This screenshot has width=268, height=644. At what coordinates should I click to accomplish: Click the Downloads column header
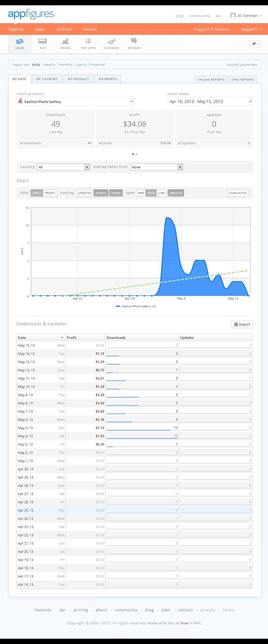point(142,338)
